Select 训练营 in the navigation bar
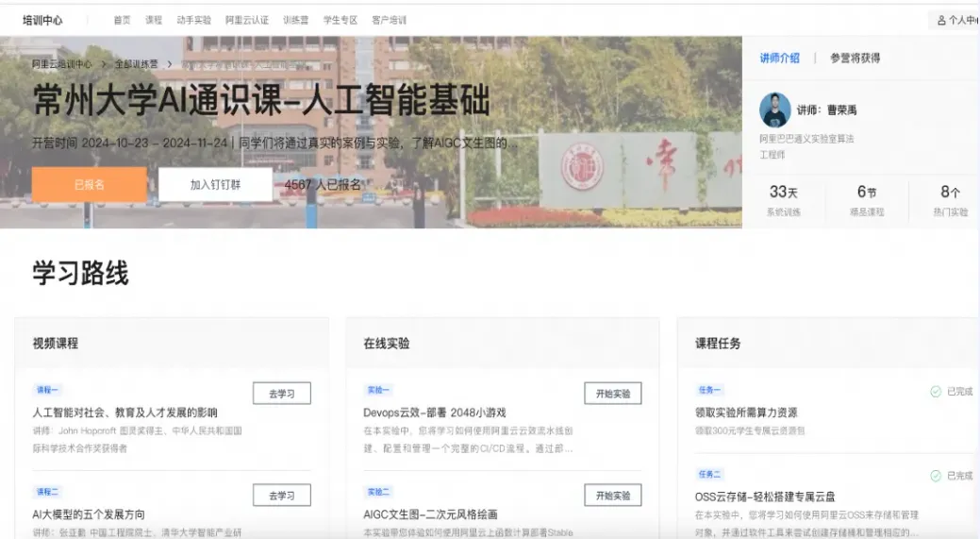 click(295, 20)
